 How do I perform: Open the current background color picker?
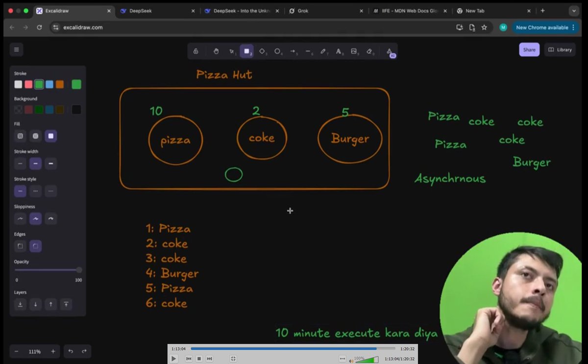coord(76,110)
